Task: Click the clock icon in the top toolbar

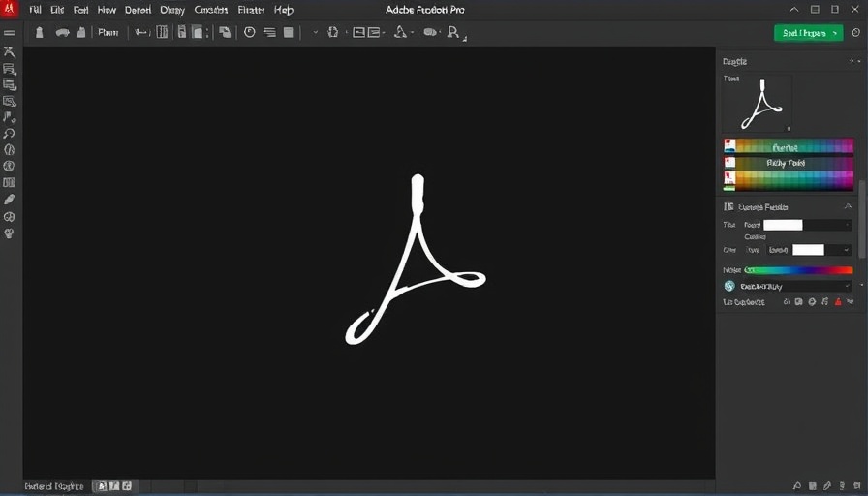Action: [250, 32]
